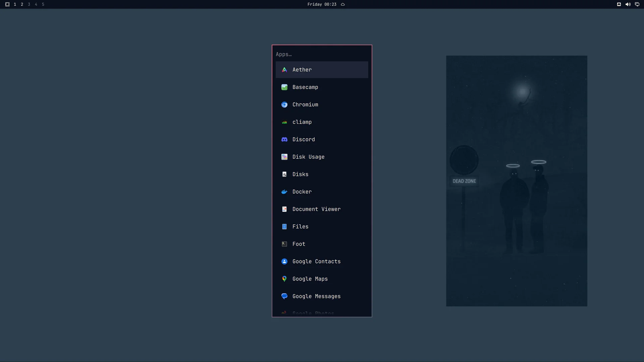This screenshot has height=362, width=644.
Task: Open Discord from the launcher
Action: [322, 139]
